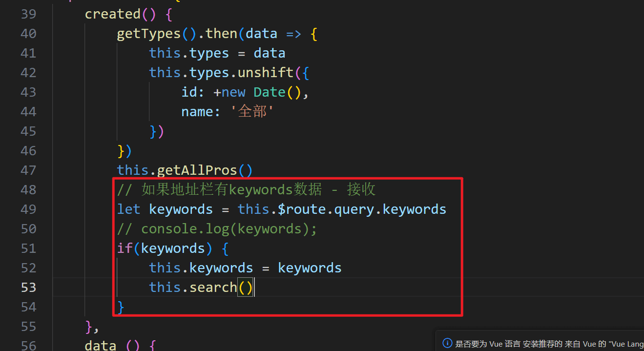Click line number 55 in the gutter
The height and width of the screenshot is (351, 644).
[x=28, y=327]
